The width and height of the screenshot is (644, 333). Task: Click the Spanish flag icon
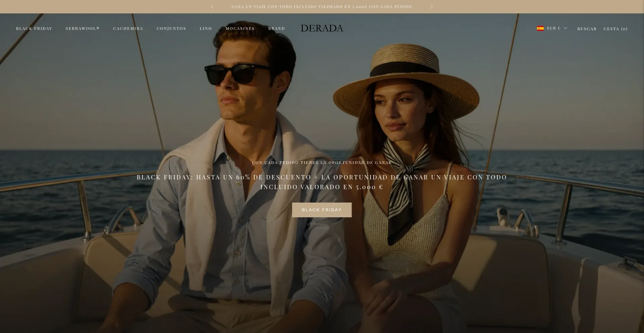[x=540, y=29]
